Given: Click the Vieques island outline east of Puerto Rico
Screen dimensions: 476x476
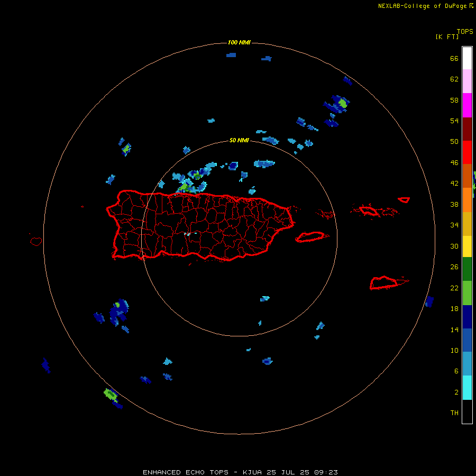Looking at the screenshot, I should pos(312,237).
